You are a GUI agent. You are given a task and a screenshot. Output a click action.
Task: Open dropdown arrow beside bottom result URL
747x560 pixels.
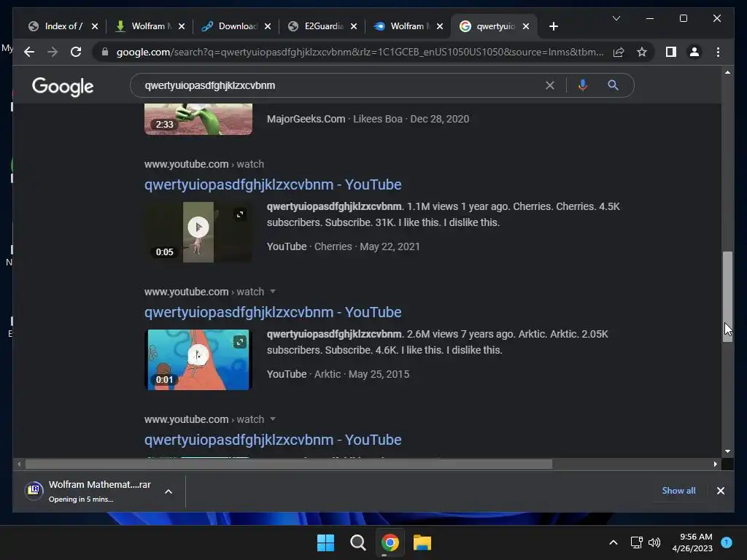click(x=273, y=419)
